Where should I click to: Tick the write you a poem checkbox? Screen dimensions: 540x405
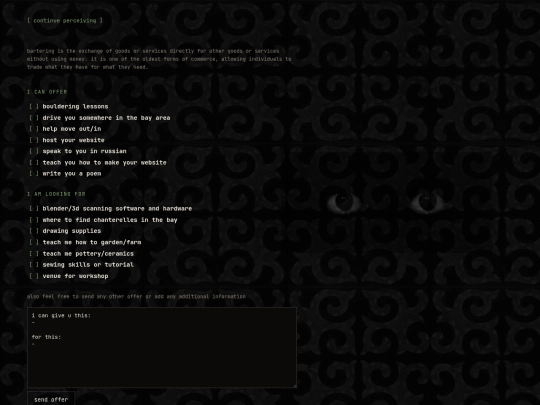34,174
